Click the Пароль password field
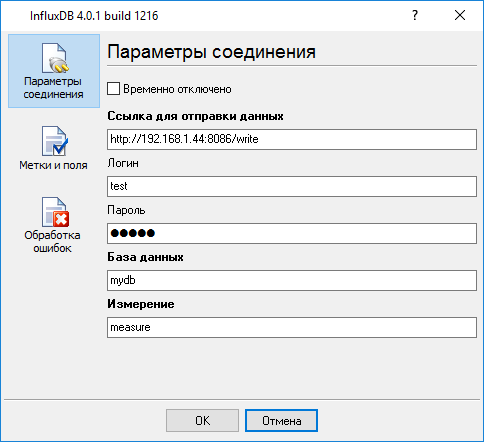Image resolution: width=484 pixels, height=442 pixels. coord(292,233)
